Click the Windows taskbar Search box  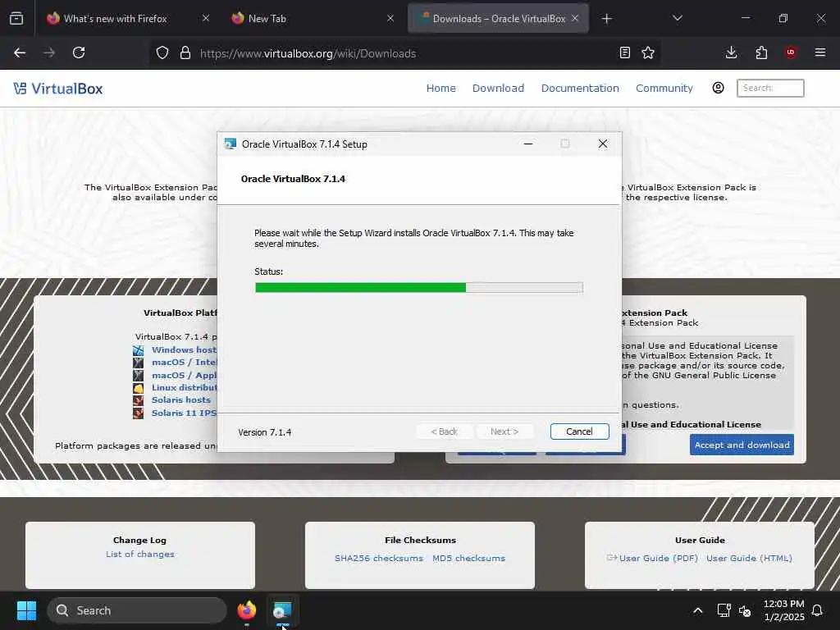pos(137,610)
